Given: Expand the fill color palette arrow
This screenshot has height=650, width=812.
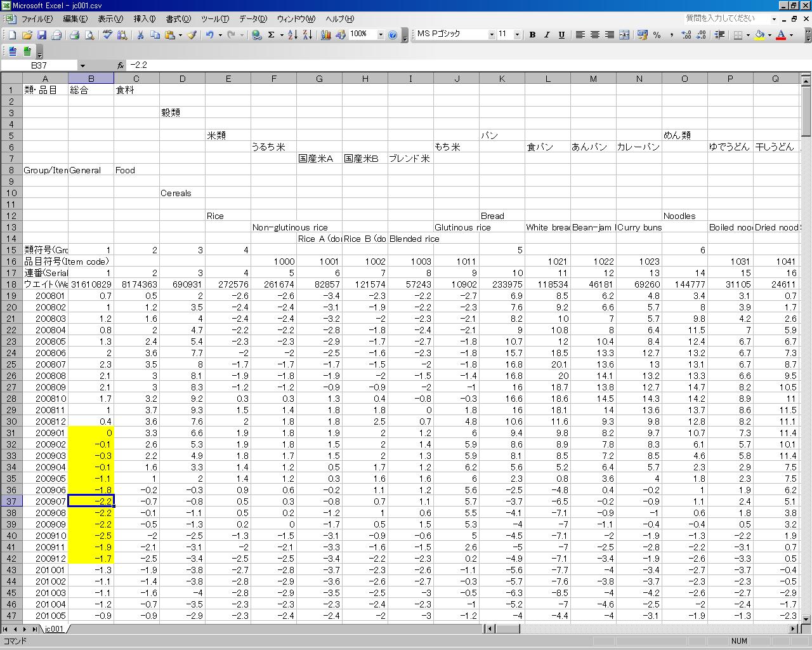Looking at the screenshot, I should 769,35.
